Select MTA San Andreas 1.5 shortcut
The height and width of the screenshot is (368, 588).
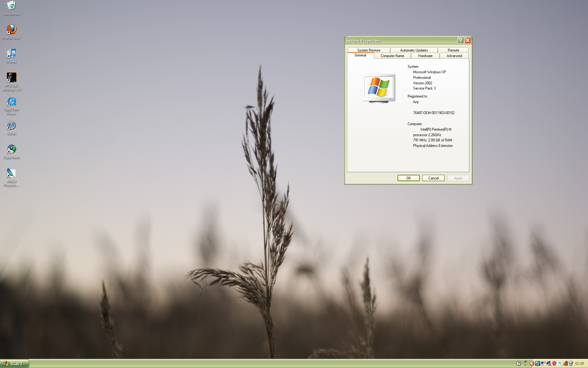coord(11,77)
